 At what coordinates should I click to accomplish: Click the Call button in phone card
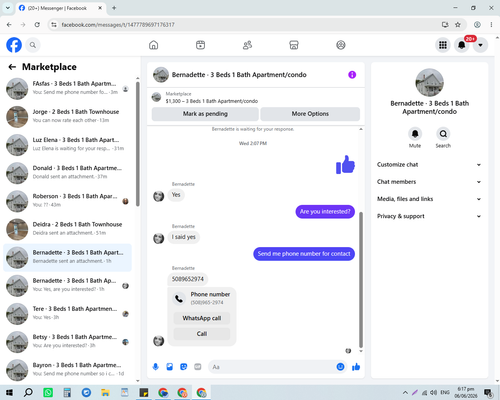[x=202, y=334]
